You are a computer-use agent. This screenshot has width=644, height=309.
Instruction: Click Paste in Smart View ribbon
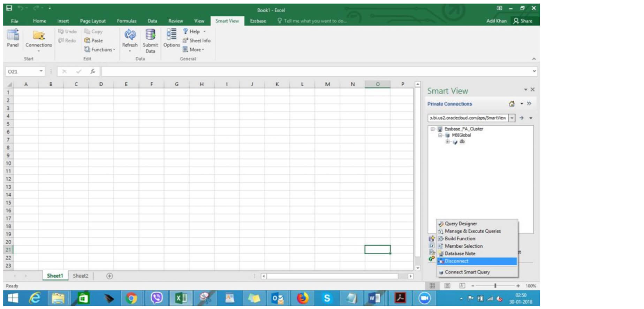point(93,40)
